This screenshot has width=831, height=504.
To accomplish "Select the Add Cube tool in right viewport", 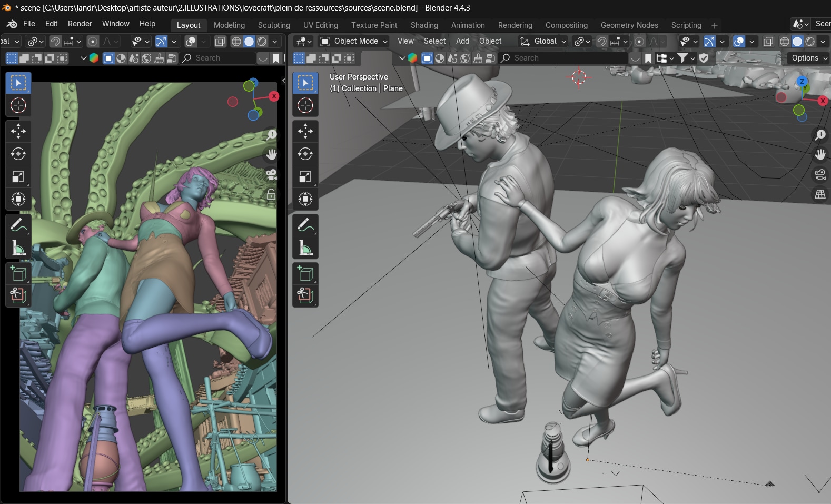I will [x=305, y=273].
